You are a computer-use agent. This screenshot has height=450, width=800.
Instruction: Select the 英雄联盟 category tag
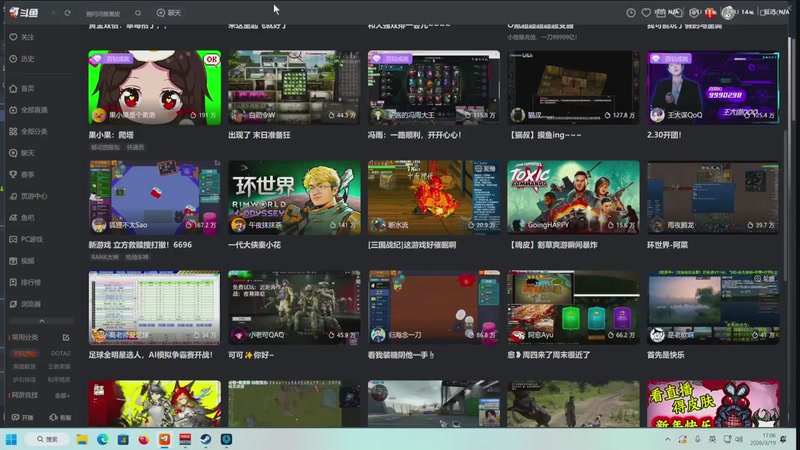[x=24, y=366]
